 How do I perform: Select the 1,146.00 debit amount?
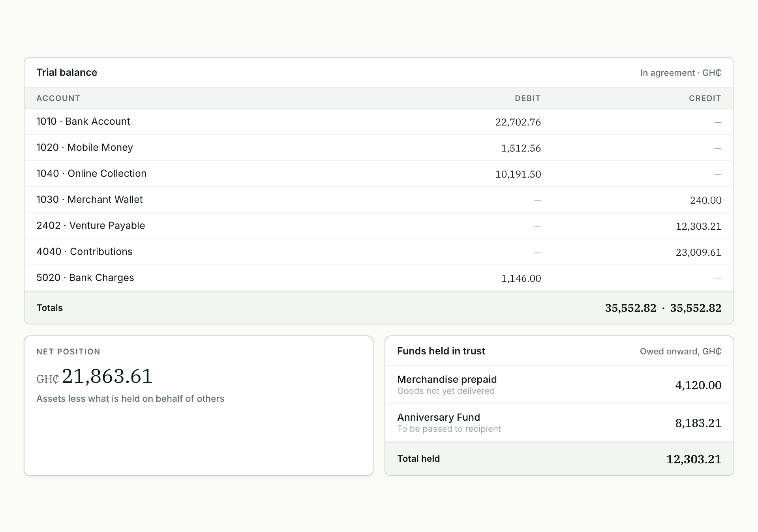[x=521, y=279]
